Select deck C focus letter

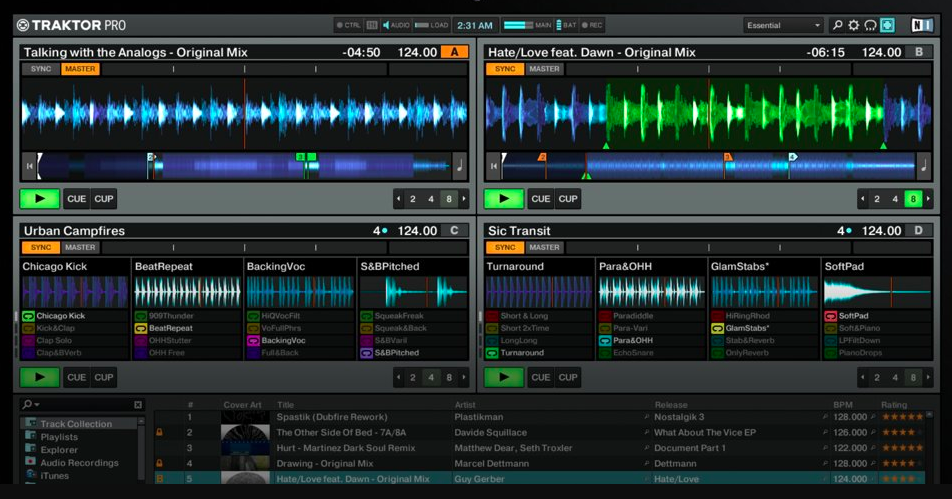point(454,231)
